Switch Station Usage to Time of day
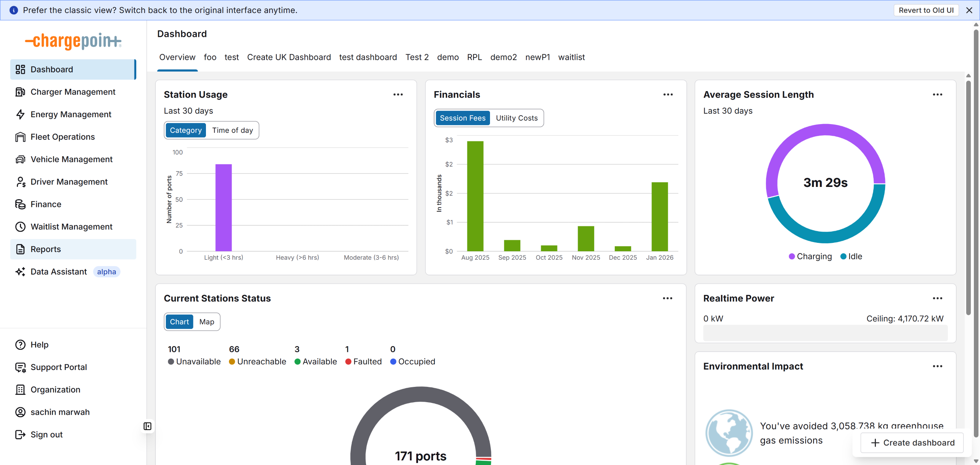The height and width of the screenshot is (465, 980). pos(232,130)
